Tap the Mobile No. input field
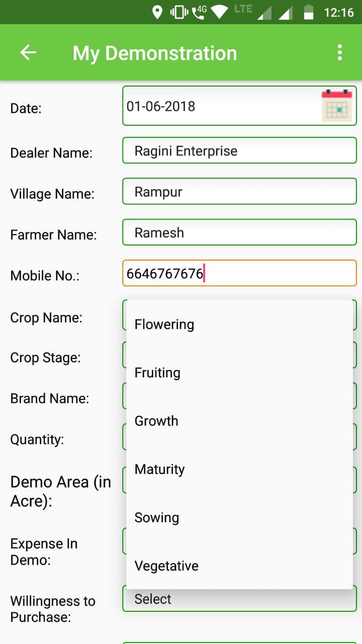This screenshot has width=362, height=644. (239, 274)
